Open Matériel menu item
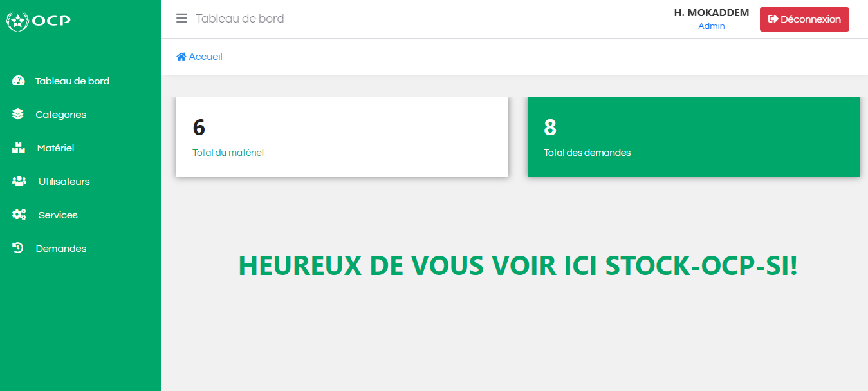 tap(80, 148)
